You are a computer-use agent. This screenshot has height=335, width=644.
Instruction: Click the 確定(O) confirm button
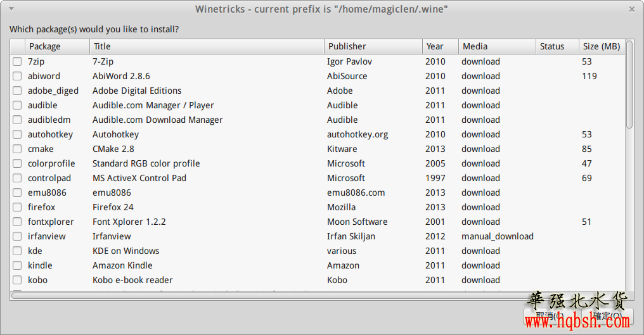tap(607, 317)
